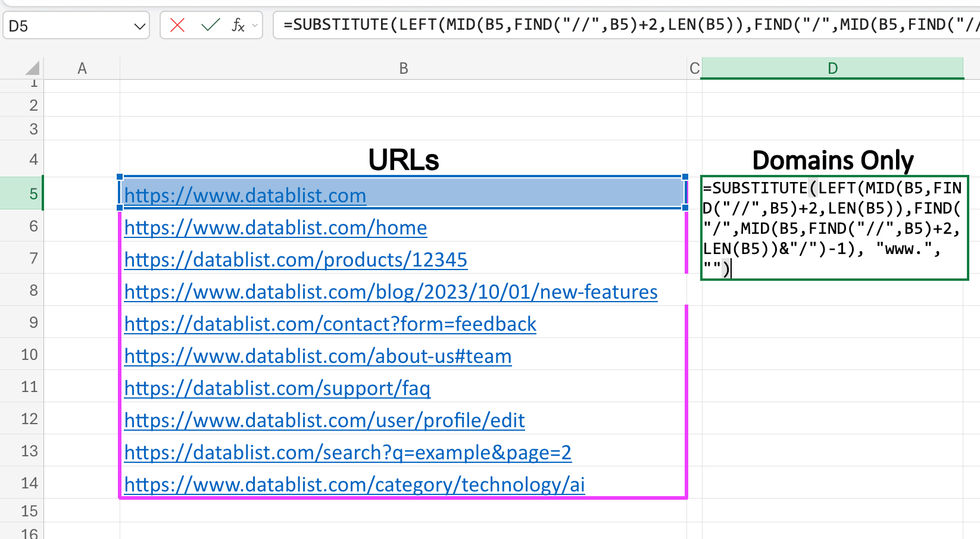
Task: Open the contact feedback form link
Action: (x=330, y=324)
